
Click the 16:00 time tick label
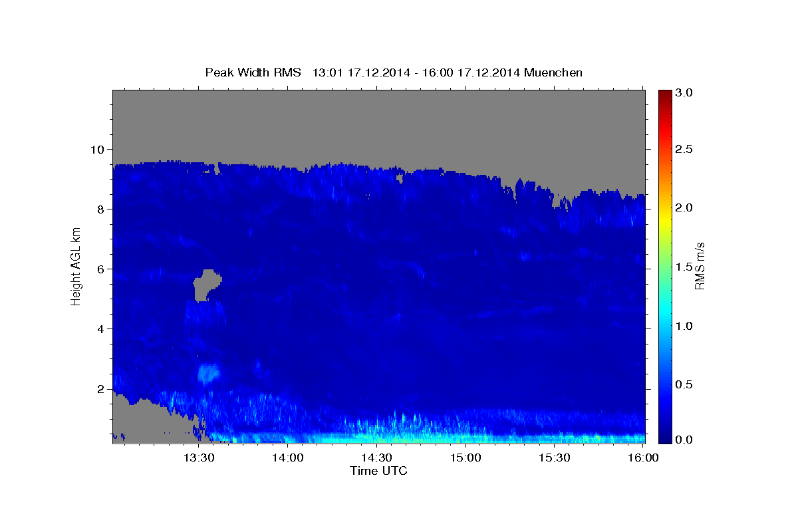pos(643,458)
